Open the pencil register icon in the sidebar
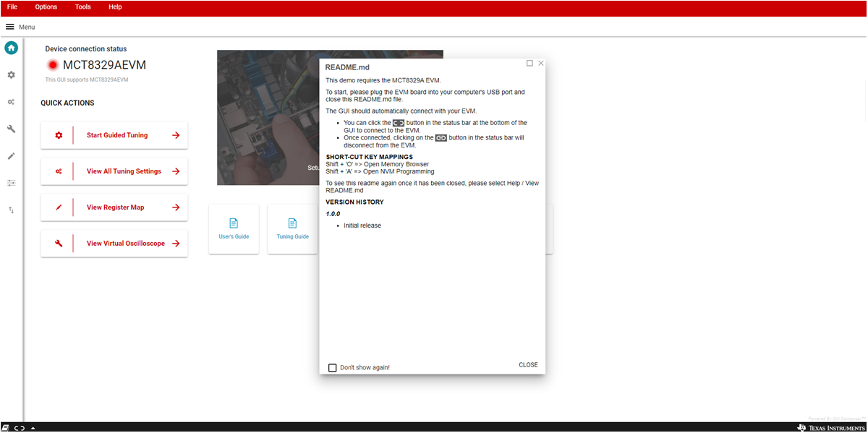The height and width of the screenshot is (433, 868). click(11, 155)
